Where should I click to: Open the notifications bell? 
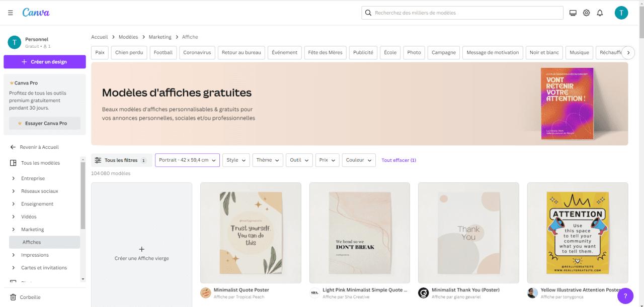(x=600, y=13)
